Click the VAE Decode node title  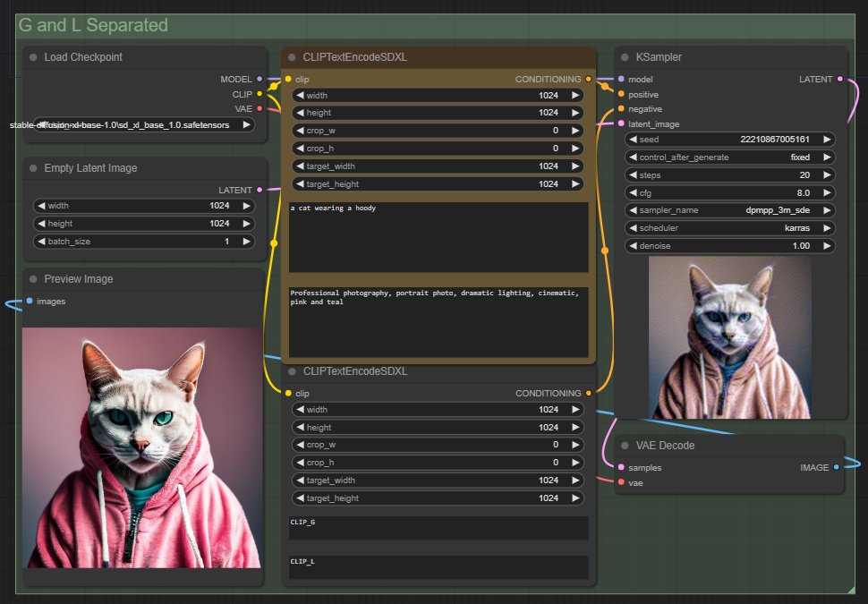(665, 446)
